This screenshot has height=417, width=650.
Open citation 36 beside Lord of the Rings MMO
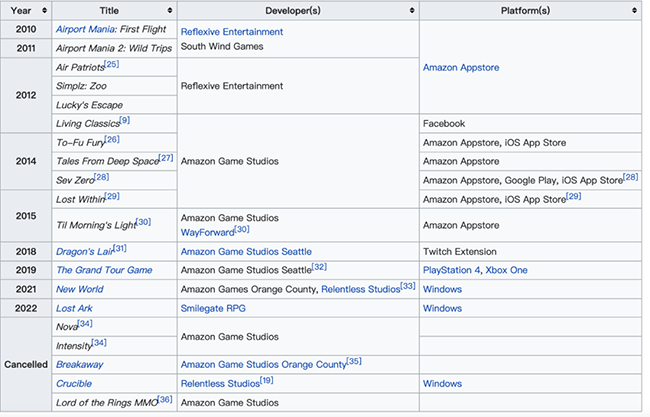(x=165, y=399)
